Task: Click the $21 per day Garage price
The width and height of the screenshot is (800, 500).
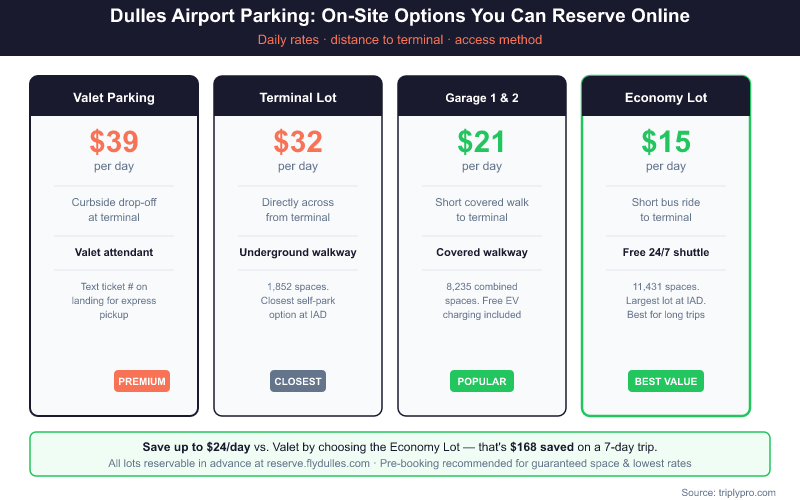Action: pos(482,142)
